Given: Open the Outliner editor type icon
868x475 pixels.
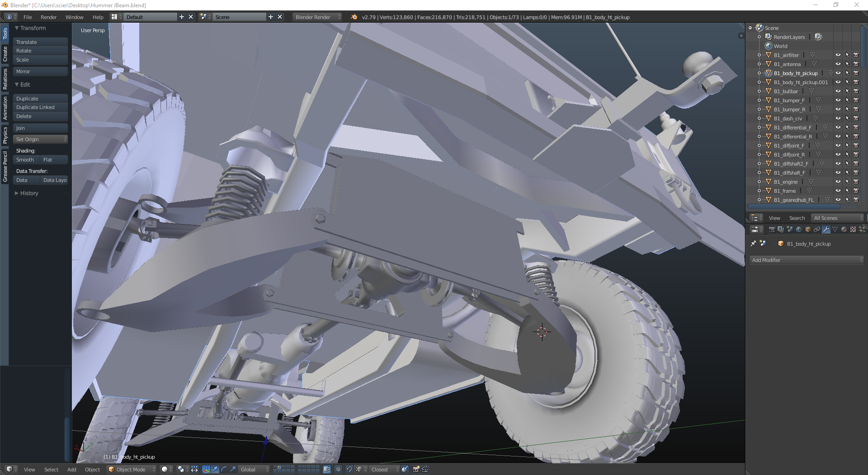Looking at the screenshot, I should click(x=756, y=218).
